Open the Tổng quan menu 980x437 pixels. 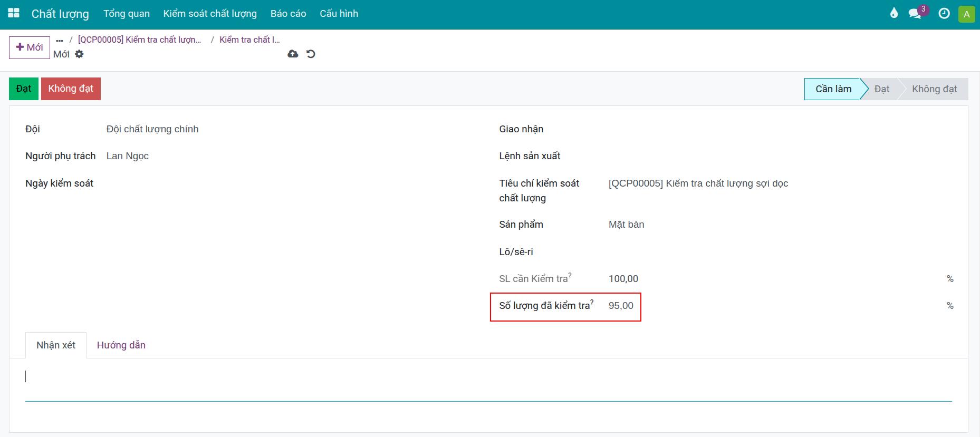(x=127, y=14)
